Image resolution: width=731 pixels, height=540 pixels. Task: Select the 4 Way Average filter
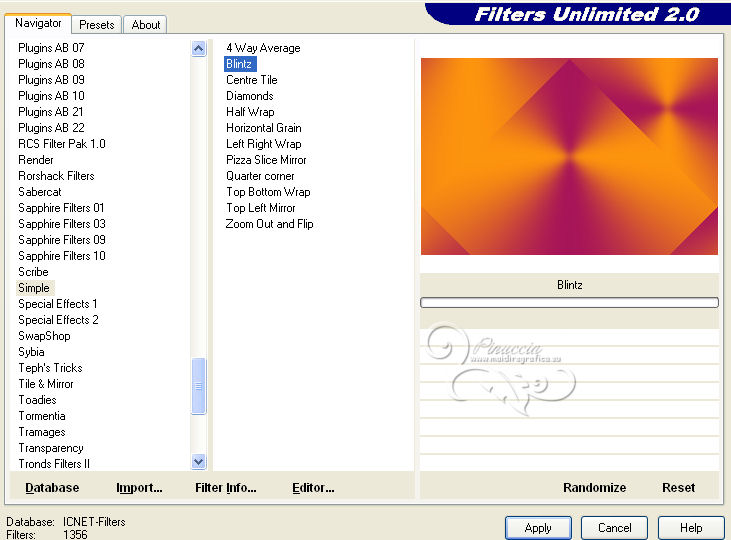point(263,48)
